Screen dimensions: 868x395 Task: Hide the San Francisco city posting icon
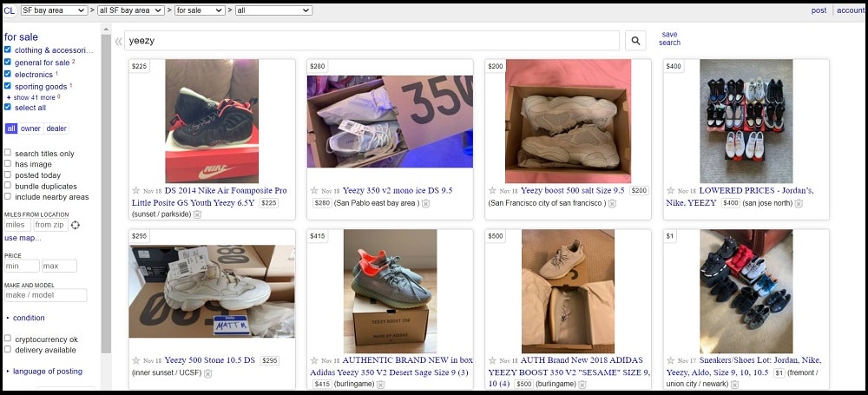pos(612,203)
